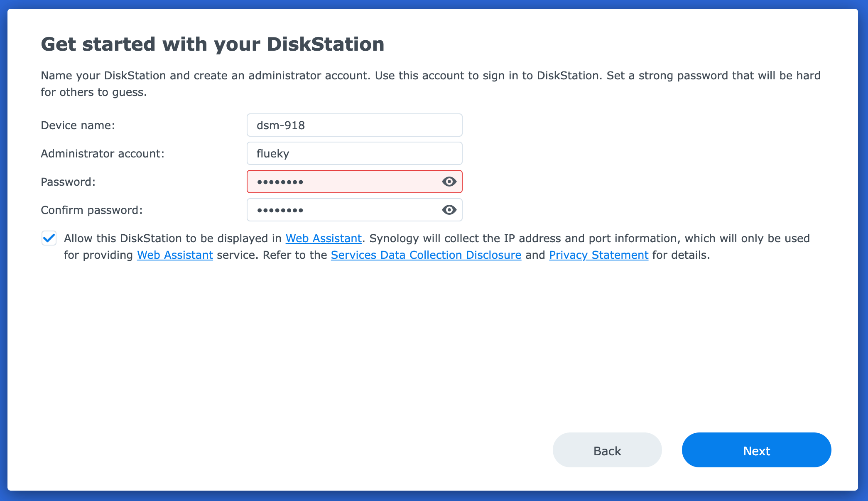Uncheck the Web Assistant display checkbox
Screen dimensions: 868x501
pos(49,238)
